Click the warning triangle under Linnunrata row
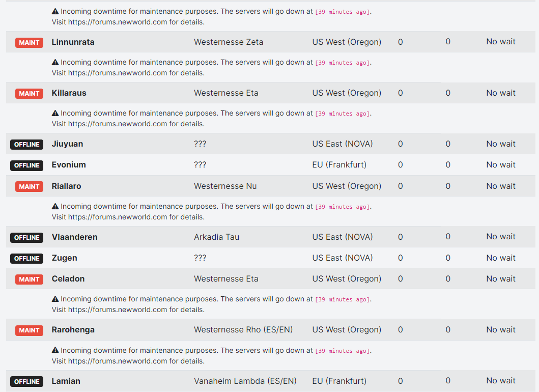 (55, 62)
